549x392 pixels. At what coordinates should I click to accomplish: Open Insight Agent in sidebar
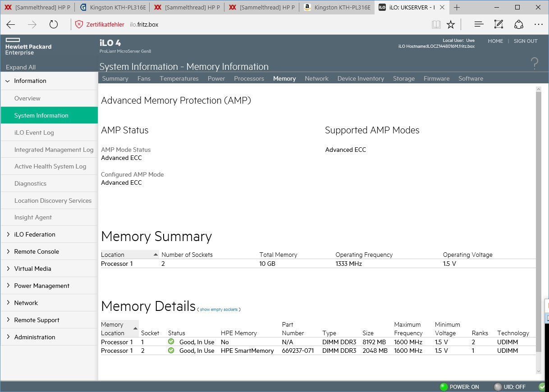tap(49, 217)
